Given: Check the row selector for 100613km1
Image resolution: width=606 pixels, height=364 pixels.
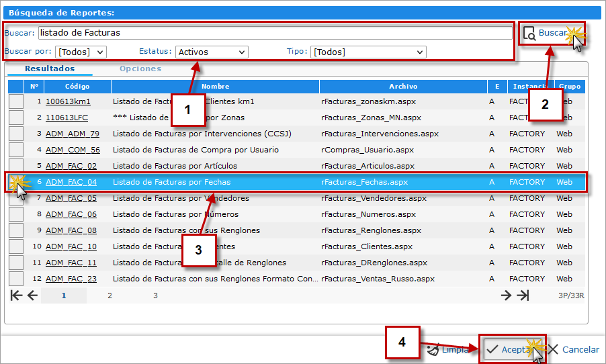Looking at the screenshot, I should coord(16,101).
